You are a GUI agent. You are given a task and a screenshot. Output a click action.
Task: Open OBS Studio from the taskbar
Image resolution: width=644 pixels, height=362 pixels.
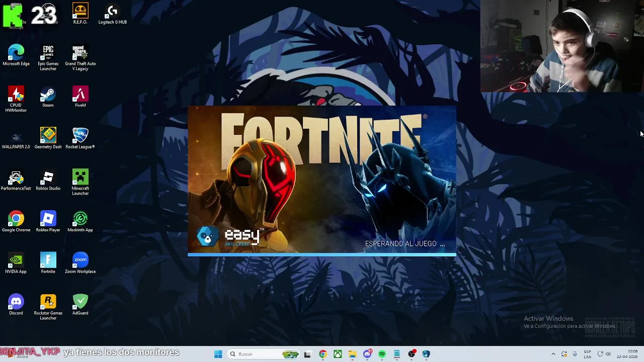pos(412,354)
